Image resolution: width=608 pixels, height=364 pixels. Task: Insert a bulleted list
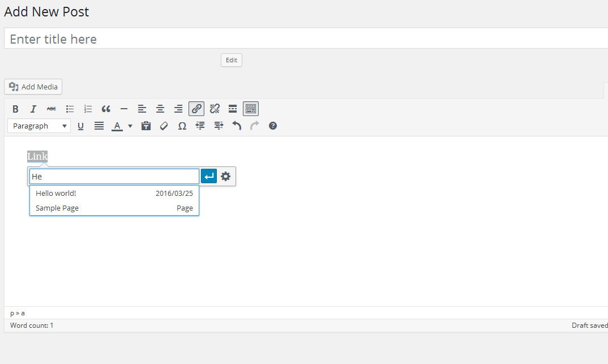point(70,109)
